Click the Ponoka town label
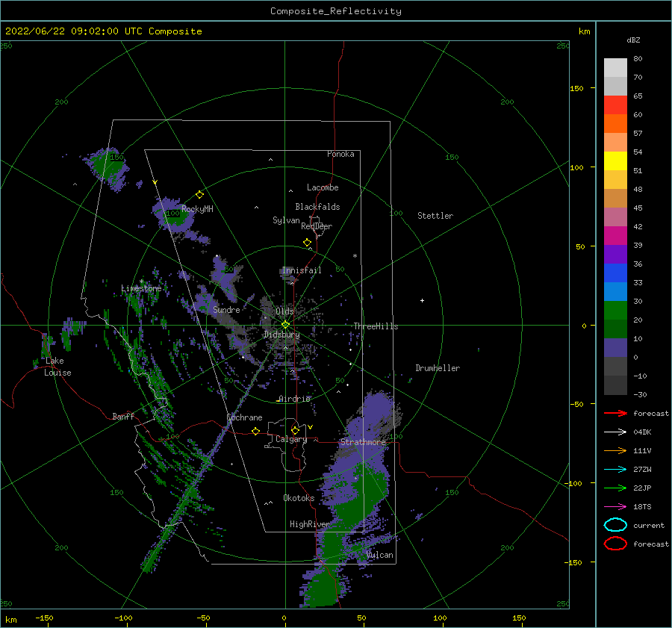The width and height of the screenshot is (672, 628). [x=340, y=154]
